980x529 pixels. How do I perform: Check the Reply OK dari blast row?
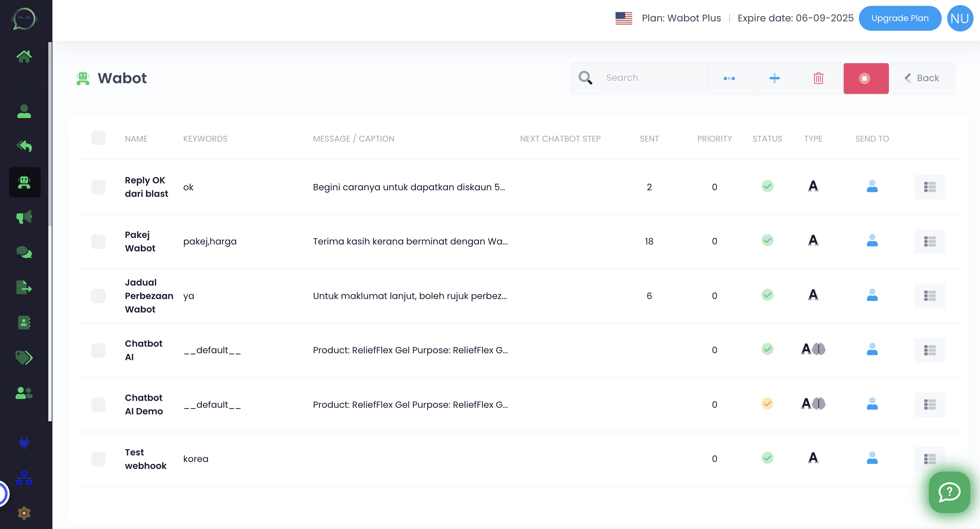click(x=98, y=187)
